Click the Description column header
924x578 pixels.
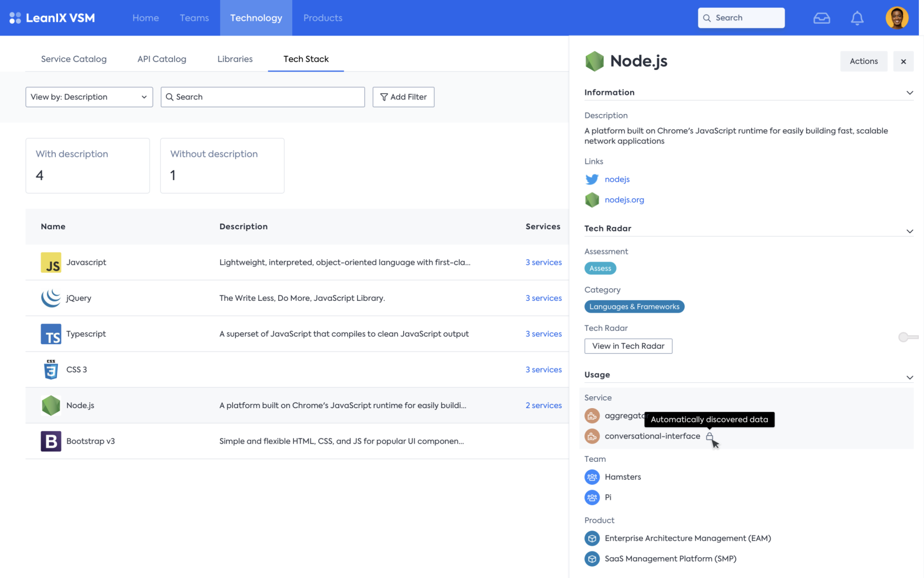(x=243, y=227)
